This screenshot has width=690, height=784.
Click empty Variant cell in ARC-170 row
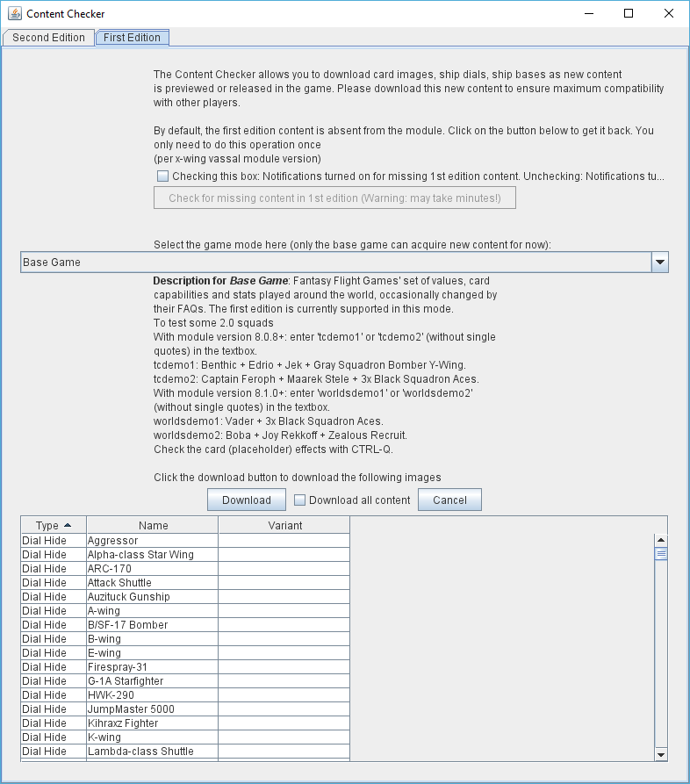pos(284,569)
